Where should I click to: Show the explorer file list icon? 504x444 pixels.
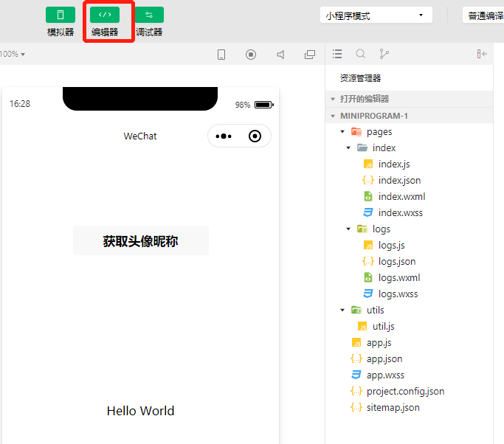(337, 54)
